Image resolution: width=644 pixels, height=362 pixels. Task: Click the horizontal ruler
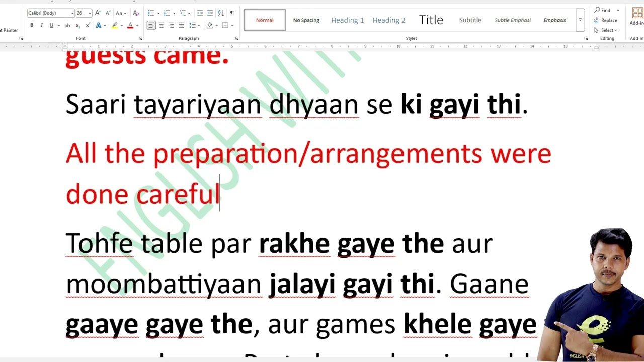(x=322, y=47)
